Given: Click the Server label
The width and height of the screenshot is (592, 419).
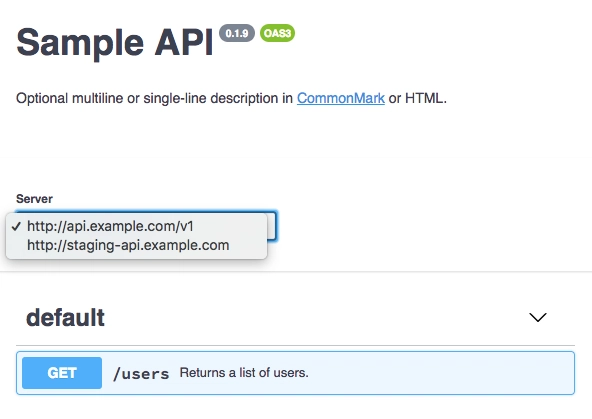Looking at the screenshot, I should (x=34, y=199).
